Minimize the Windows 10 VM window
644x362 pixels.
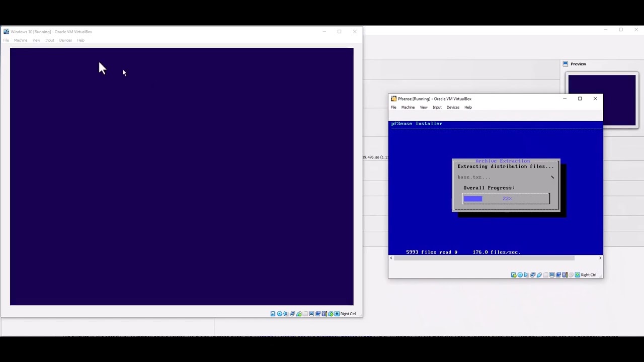click(324, 32)
